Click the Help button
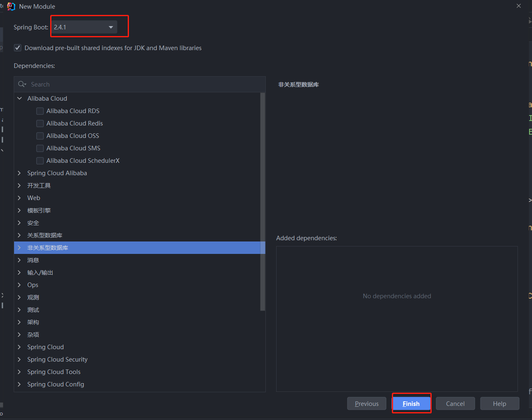532x420 pixels. (500, 403)
